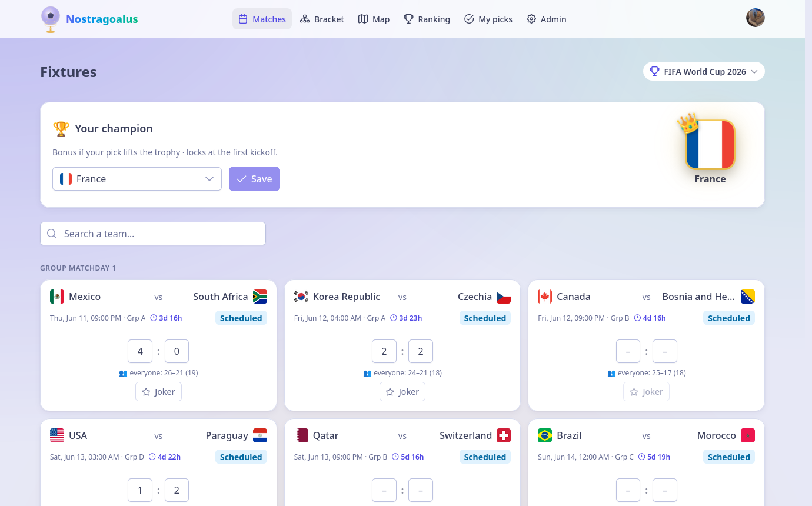
Task: Open the Admin tab
Action: 546,19
